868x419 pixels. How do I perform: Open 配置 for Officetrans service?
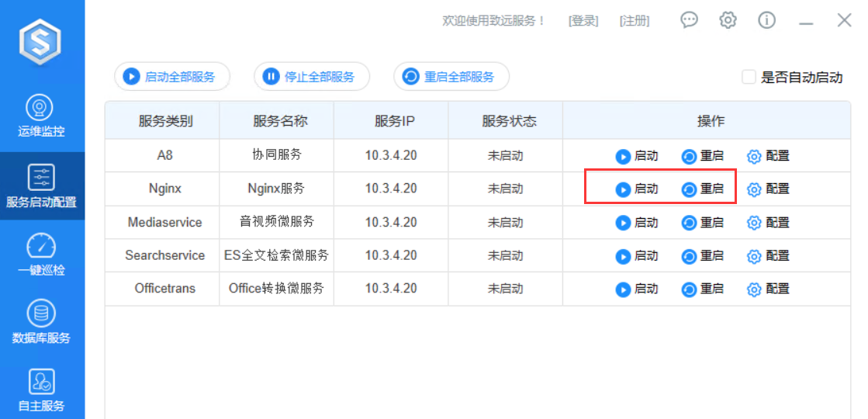click(768, 289)
